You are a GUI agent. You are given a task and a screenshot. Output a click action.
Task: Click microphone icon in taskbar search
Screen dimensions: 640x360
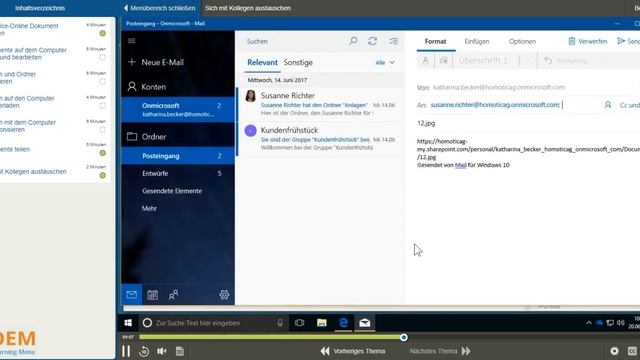[x=280, y=323]
